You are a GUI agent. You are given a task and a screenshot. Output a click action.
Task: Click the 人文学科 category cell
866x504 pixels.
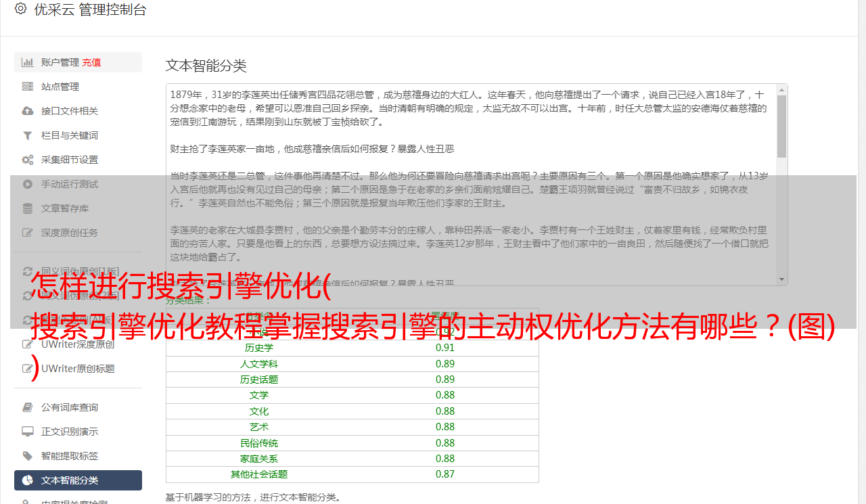(259, 364)
